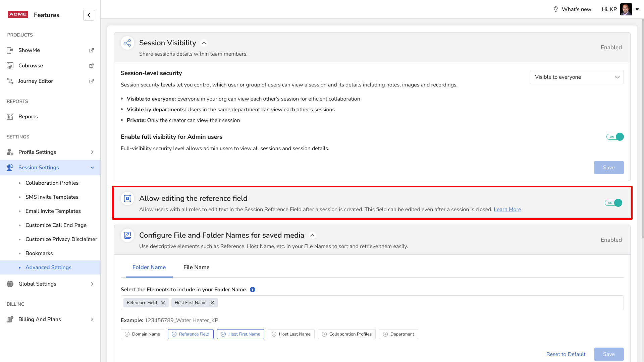Click the Learn More link
This screenshot has height=362, width=644.
[507, 209]
